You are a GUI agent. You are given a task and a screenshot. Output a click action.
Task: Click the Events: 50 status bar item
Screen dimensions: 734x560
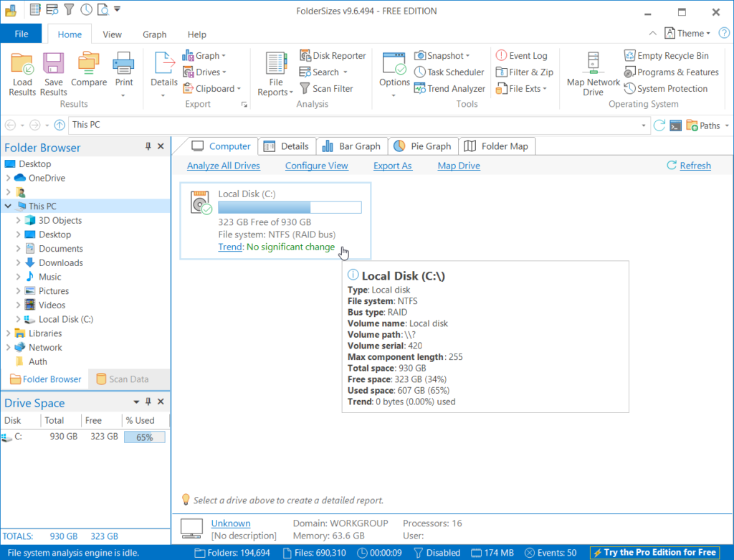pyautogui.click(x=550, y=553)
